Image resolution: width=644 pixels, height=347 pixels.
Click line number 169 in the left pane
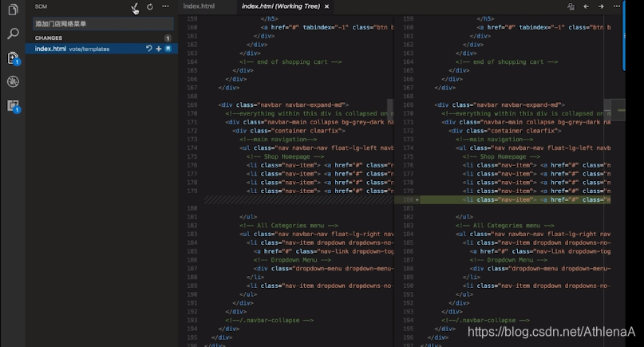pos(192,104)
